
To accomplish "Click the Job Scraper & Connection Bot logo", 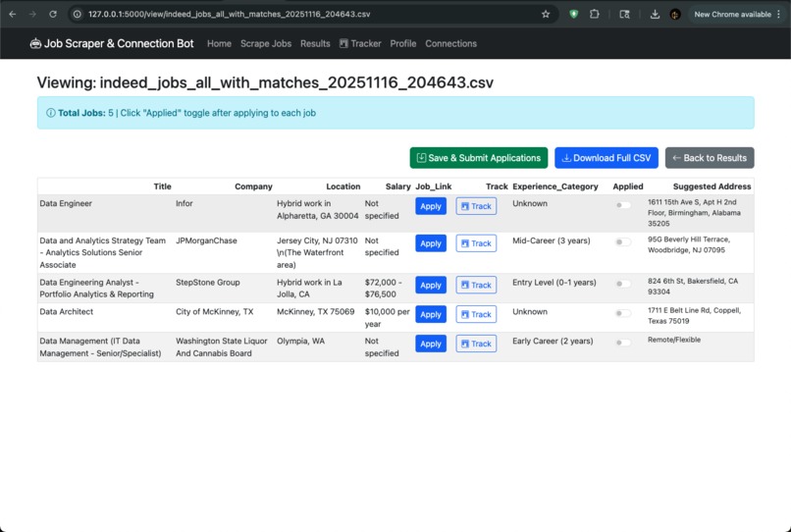I will coord(112,43).
